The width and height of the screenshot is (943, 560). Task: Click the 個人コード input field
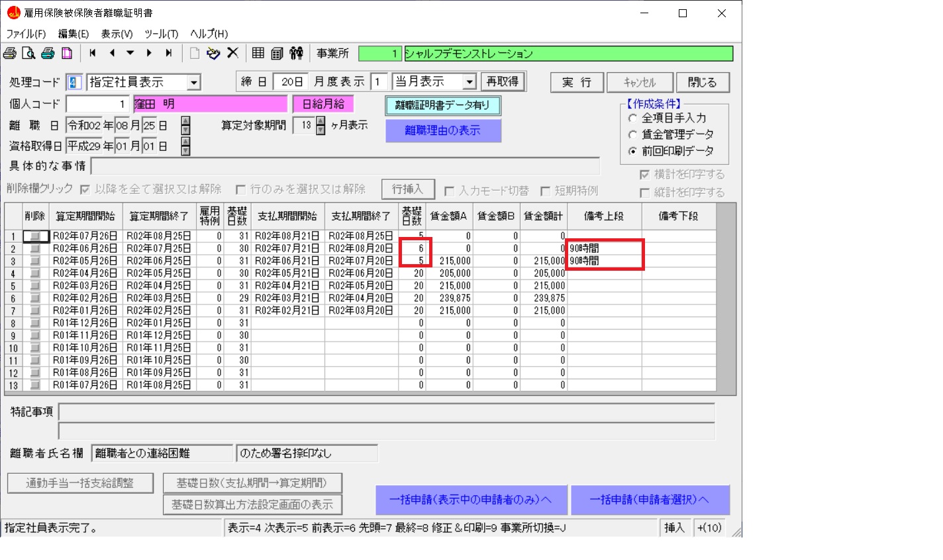pyautogui.click(x=97, y=105)
